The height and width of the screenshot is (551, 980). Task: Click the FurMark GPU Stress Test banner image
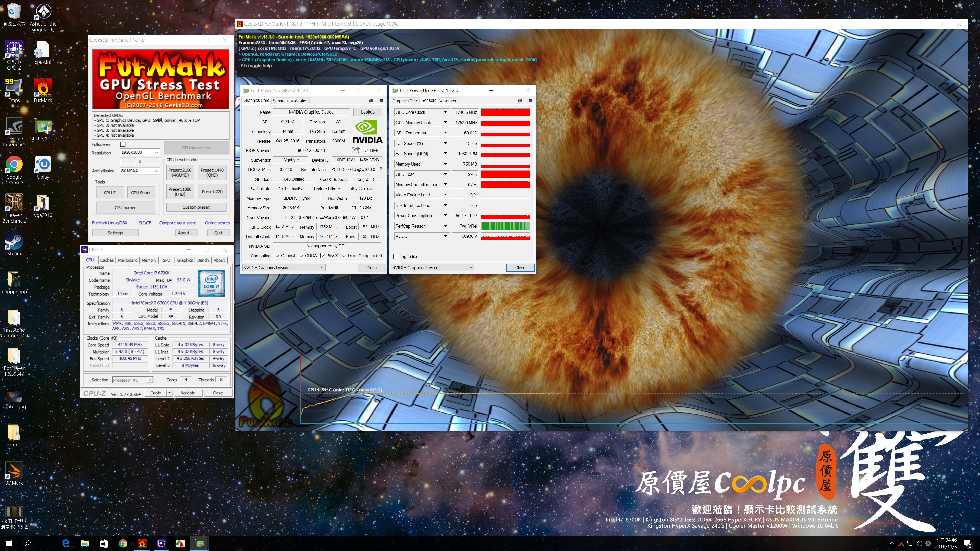point(161,80)
